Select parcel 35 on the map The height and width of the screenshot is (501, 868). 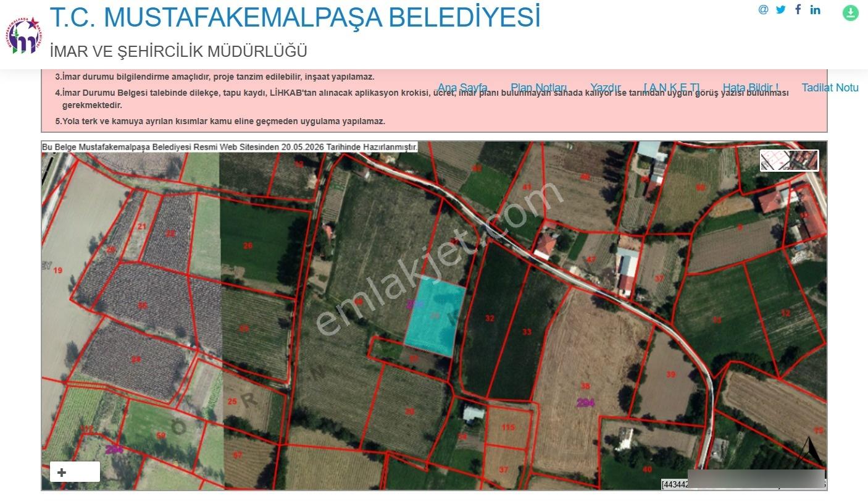(143, 306)
